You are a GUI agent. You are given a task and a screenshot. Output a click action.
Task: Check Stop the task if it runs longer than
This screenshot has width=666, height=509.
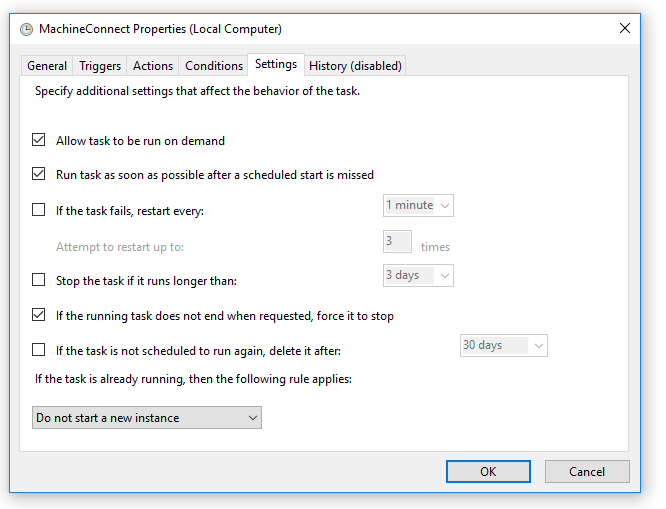tap(39, 280)
